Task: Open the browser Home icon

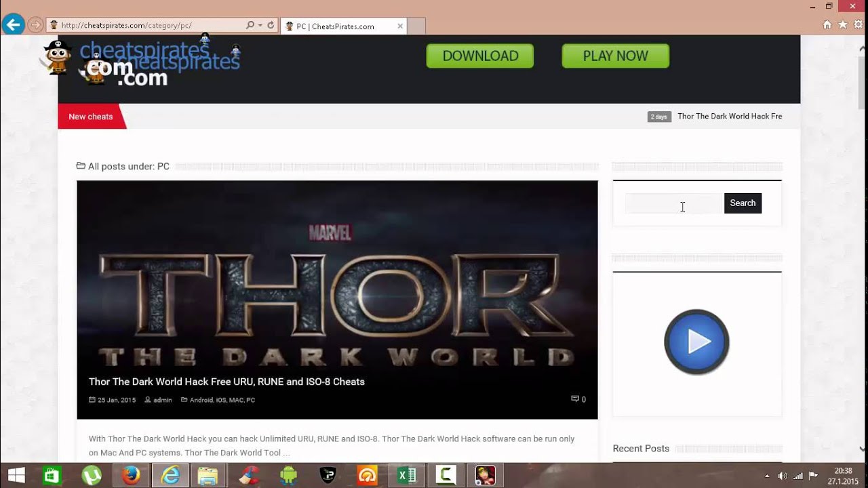Action: click(827, 24)
